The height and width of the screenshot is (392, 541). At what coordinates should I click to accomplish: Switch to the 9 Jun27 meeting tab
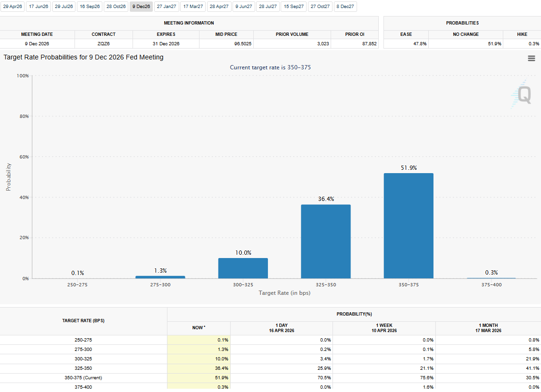point(244,7)
